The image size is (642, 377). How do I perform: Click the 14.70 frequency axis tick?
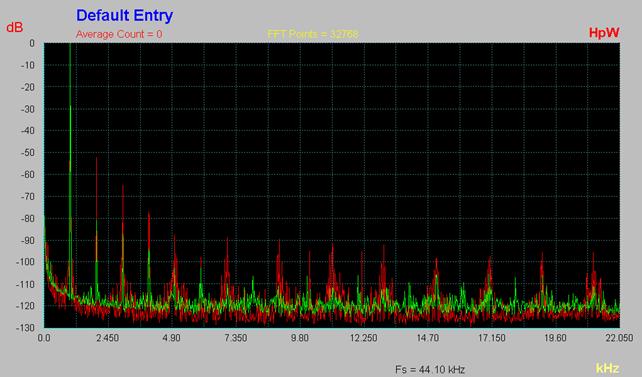click(x=427, y=338)
